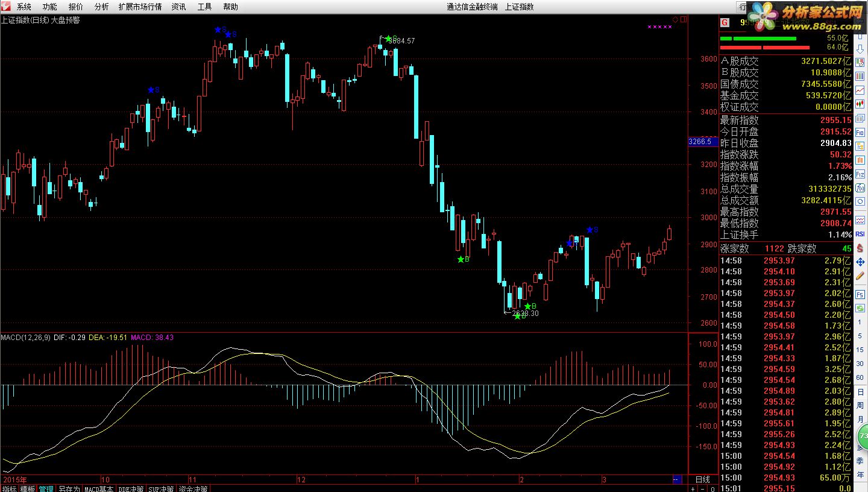Switch to 60-minute period
Screen dimensions: 868x492
click(x=860, y=377)
